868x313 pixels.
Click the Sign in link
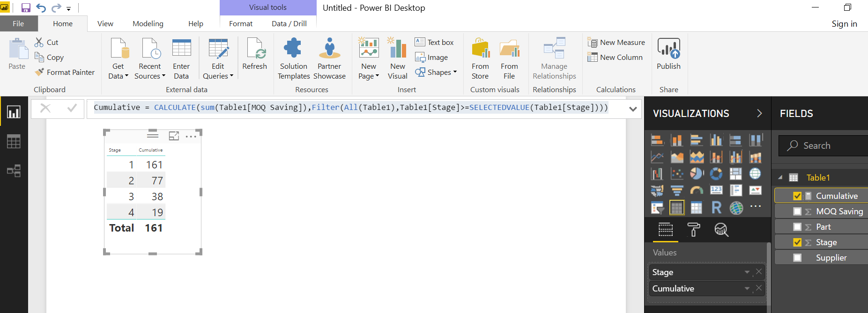(x=845, y=24)
